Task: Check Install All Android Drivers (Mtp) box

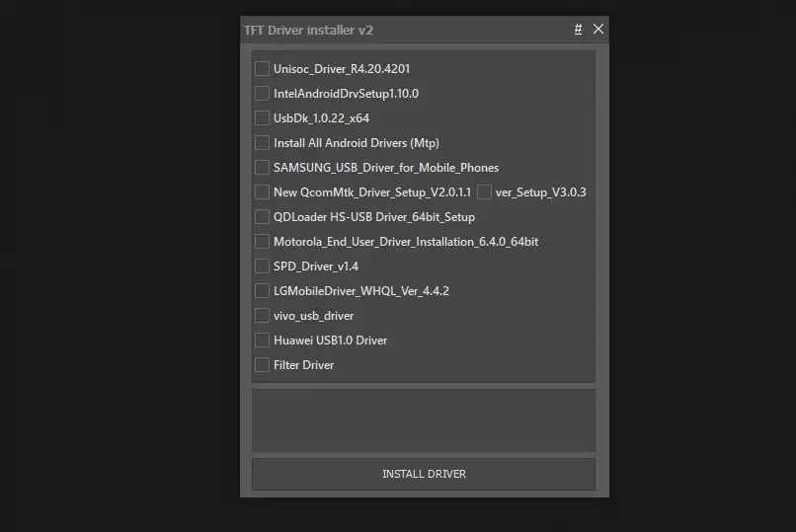Action: pos(262,142)
